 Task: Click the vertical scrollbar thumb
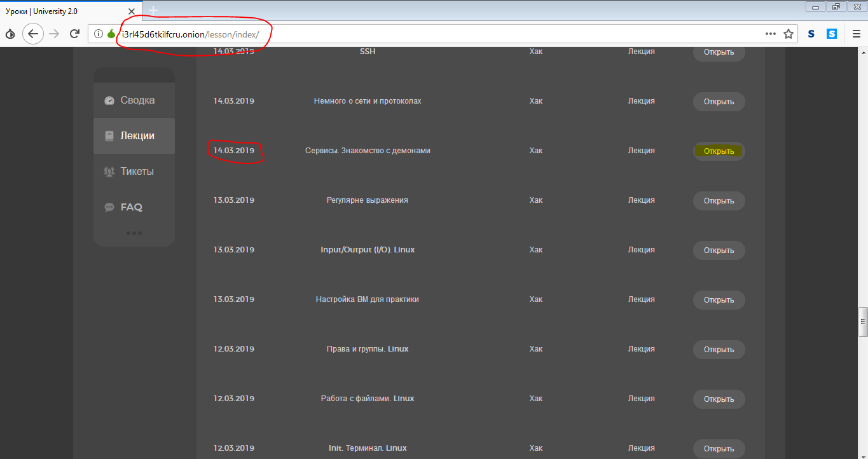pos(863,322)
